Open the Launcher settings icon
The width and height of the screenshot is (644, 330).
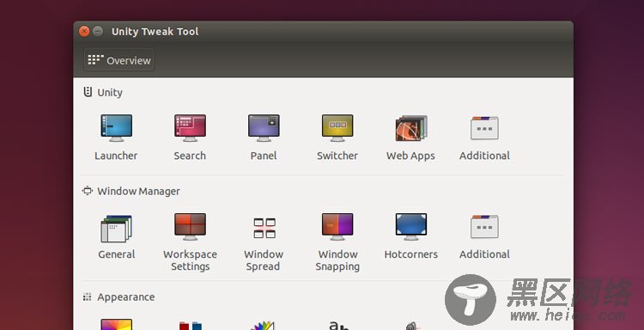116,128
